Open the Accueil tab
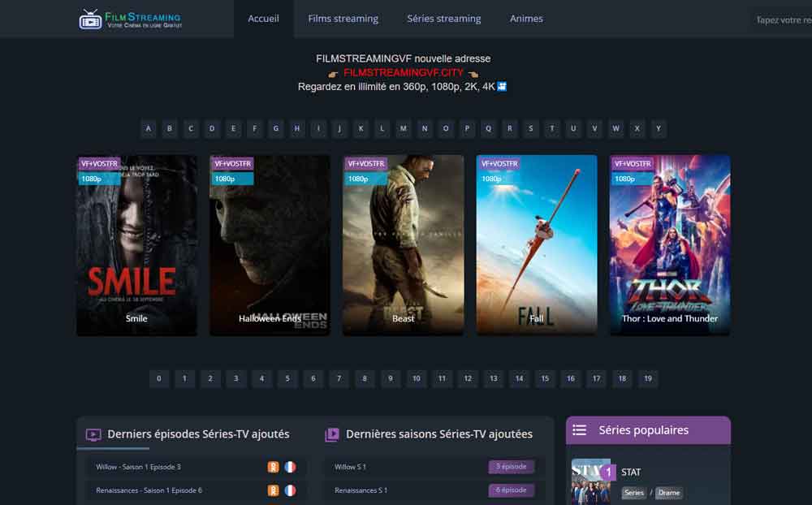The height and width of the screenshot is (505, 812). 263,19
